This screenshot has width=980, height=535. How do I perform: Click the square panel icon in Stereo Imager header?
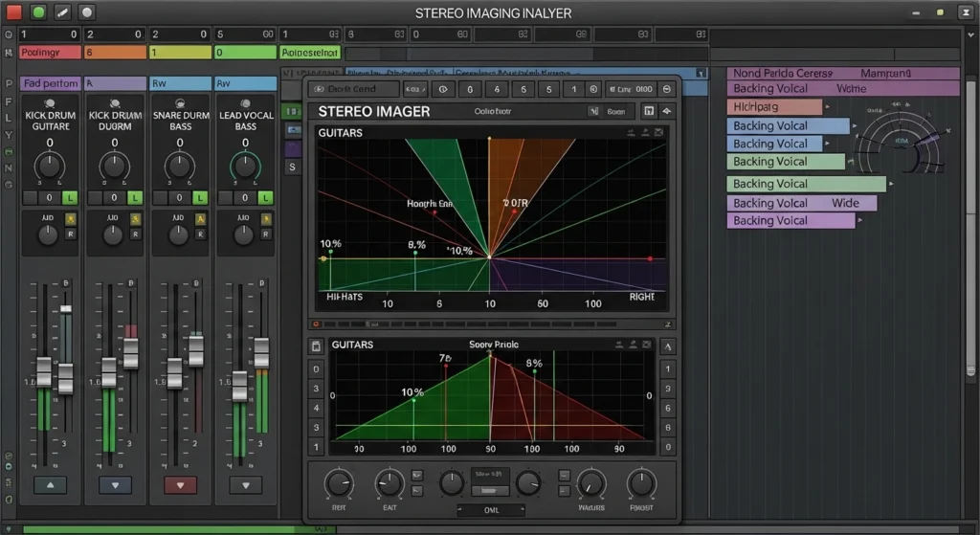tap(648, 112)
